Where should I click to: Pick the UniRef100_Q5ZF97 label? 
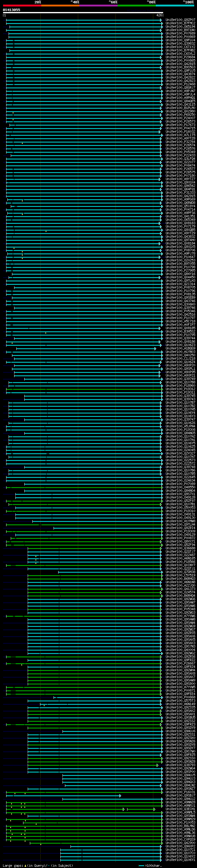[x=180, y=500]
